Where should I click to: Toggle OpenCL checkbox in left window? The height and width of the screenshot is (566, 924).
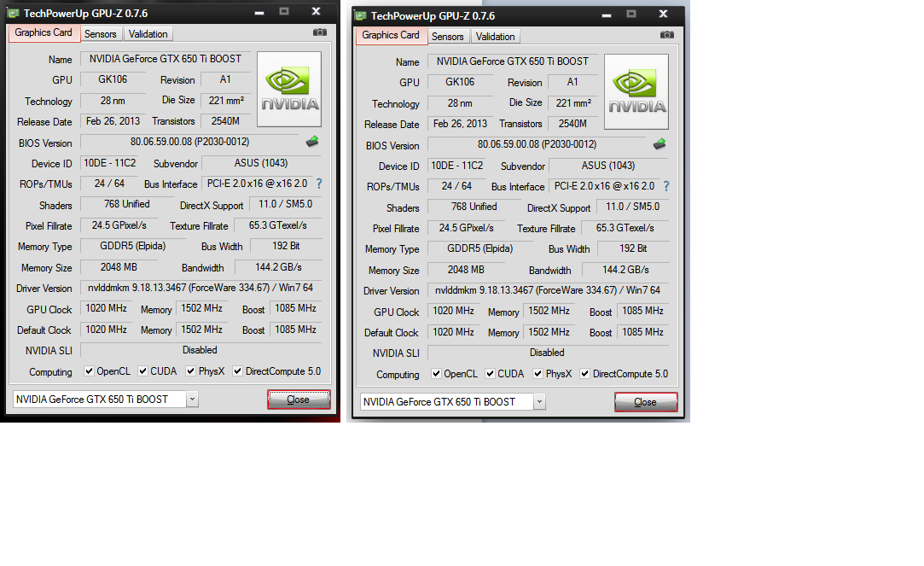pos(89,371)
